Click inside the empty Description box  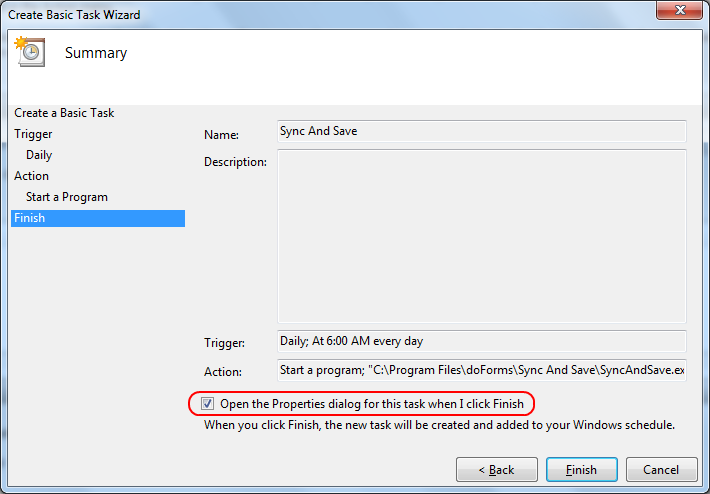(481, 236)
